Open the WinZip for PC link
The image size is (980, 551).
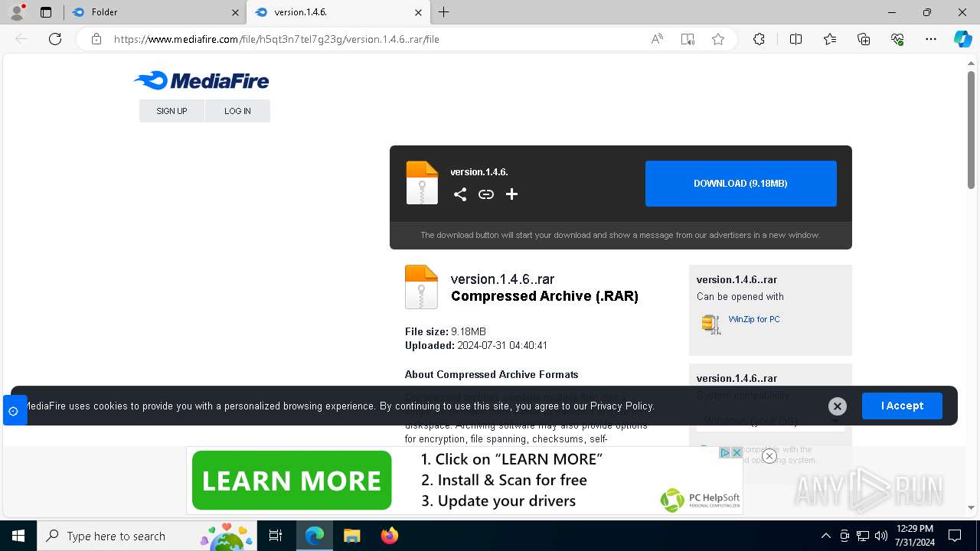(x=754, y=319)
